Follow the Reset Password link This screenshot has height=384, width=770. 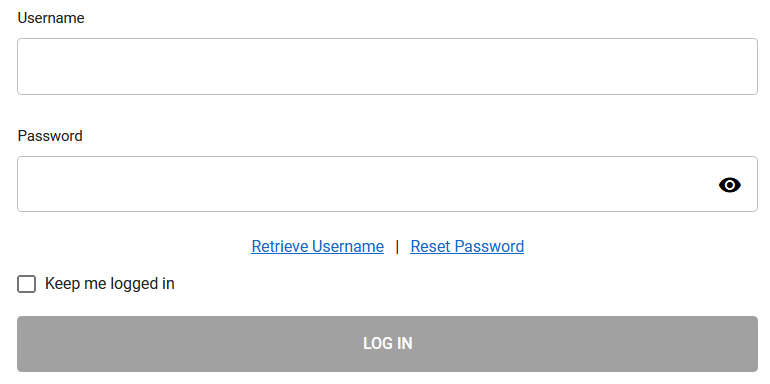pos(467,246)
